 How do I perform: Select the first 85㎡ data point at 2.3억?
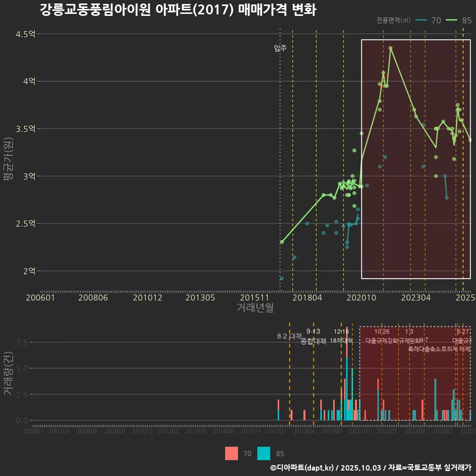[282, 242]
